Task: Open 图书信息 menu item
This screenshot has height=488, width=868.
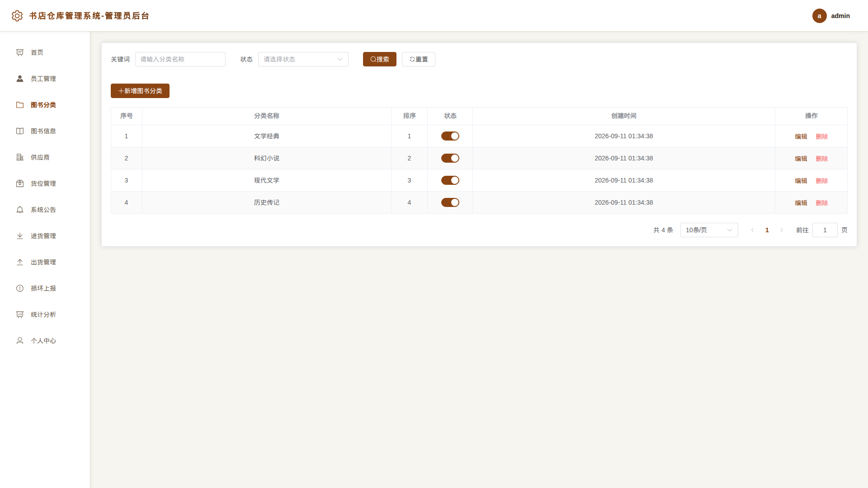Action: pyautogui.click(x=45, y=131)
